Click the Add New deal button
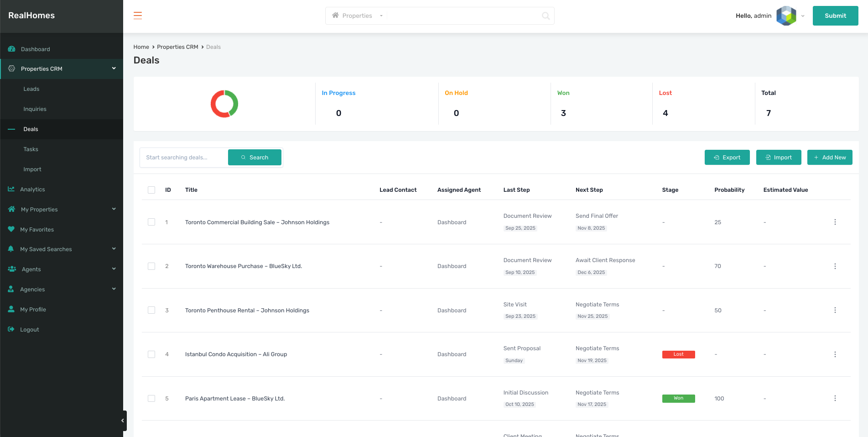The width and height of the screenshot is (868, 437). (x=829, y=158)
